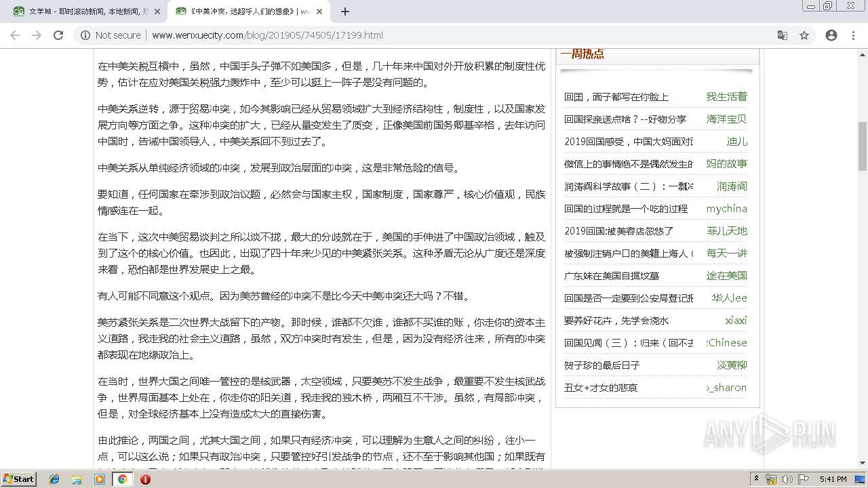Visit author xiaxi blog
This screenshot has width=868, height=488.
pyautogui.click(x=736, y=321)
